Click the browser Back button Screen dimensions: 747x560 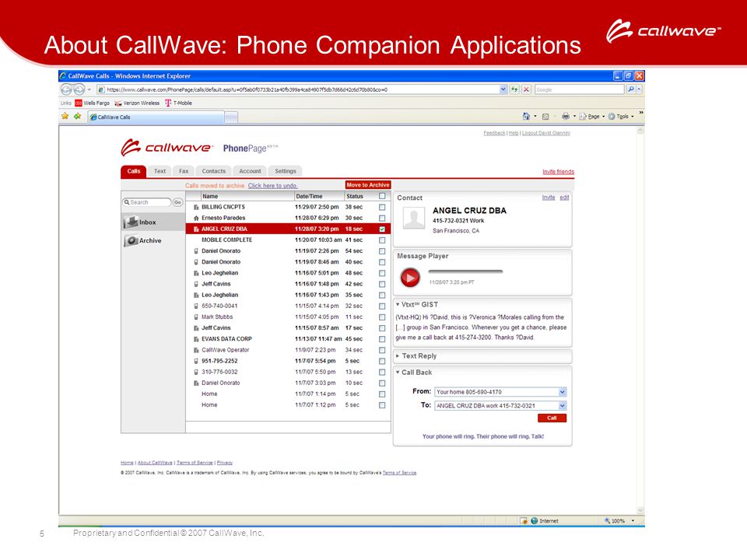click(x=66, y=89)
